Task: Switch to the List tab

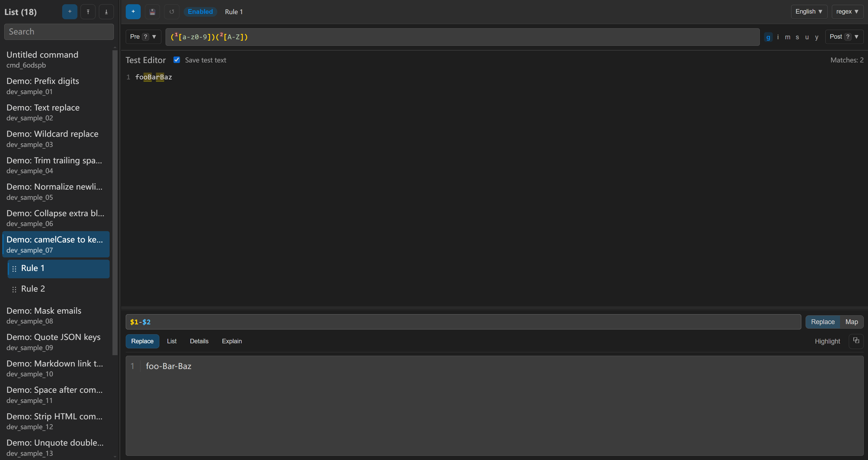Action: (172, 341)
